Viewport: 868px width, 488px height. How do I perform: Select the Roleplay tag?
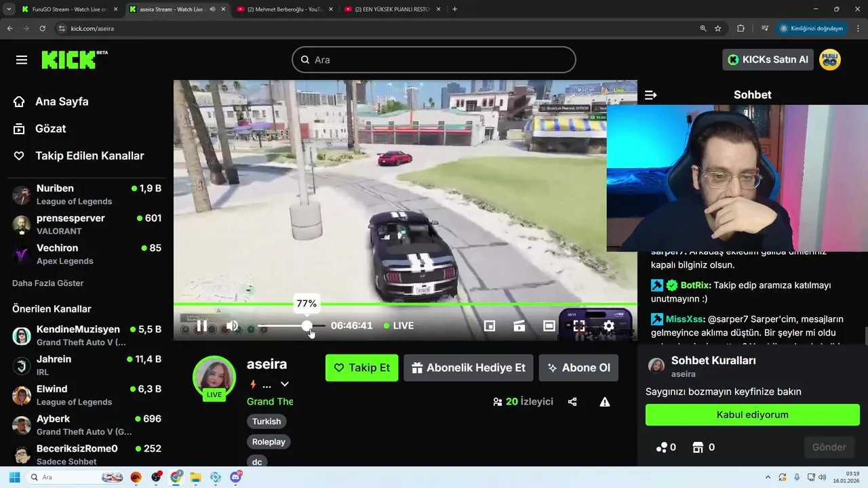(269, 442)
